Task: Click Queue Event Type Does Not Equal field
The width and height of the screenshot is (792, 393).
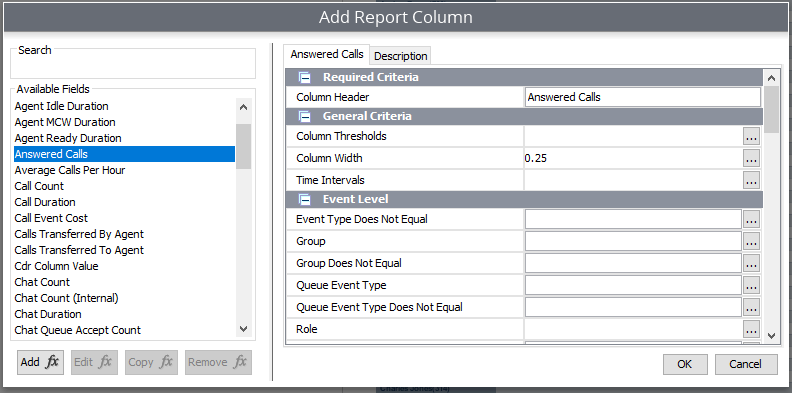Action: point(633,307)
